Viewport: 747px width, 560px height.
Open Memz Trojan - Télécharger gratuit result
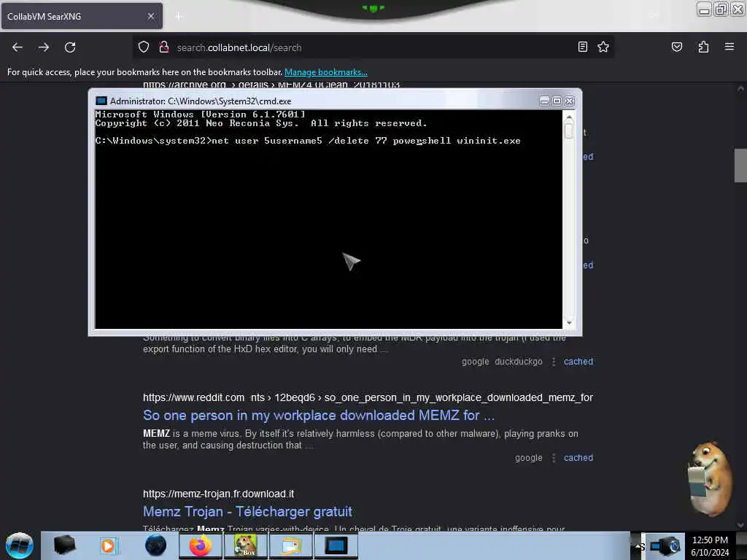tap(247, 511)
